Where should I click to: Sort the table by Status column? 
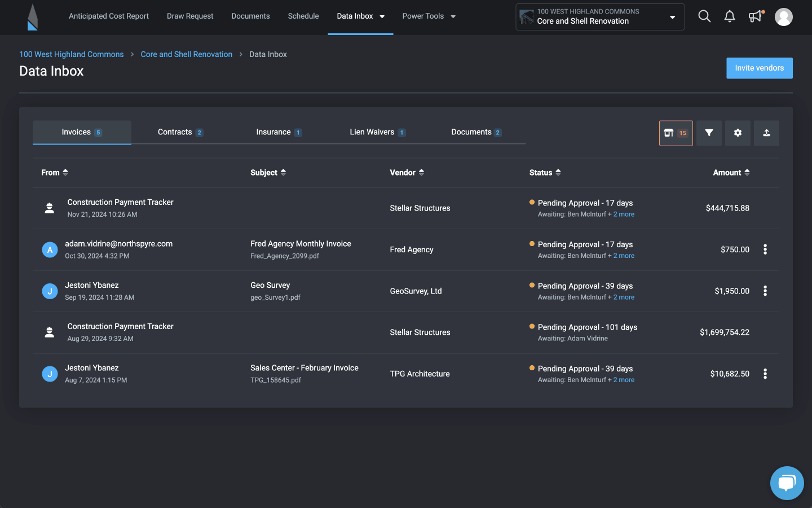click(545, 173)
